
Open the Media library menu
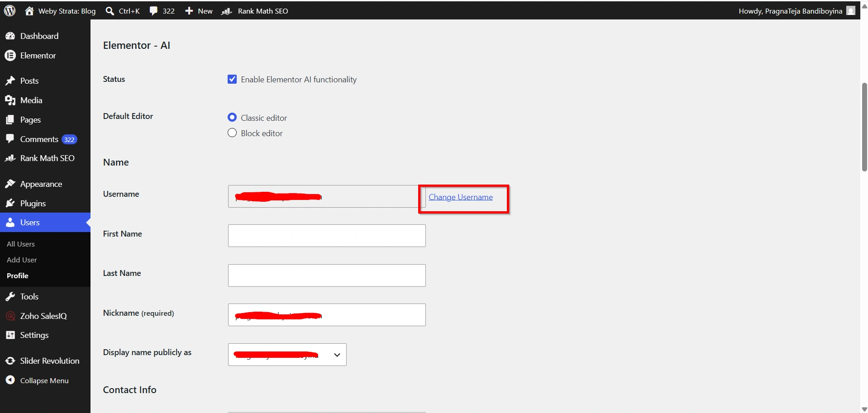(x=31, y=100)
